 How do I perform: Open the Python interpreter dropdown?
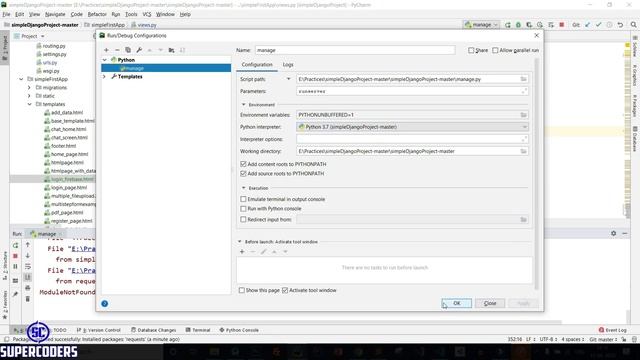click(524, 127)
